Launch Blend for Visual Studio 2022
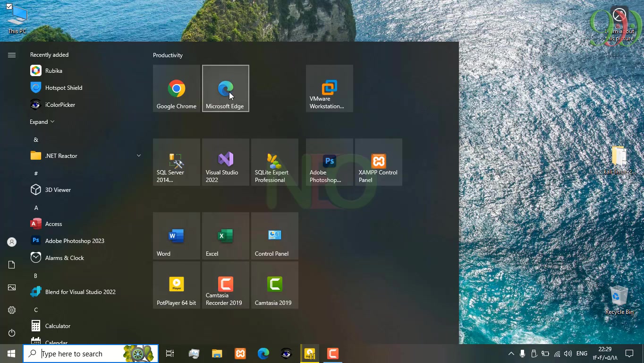Viewport: 644px width, 363px height. pos(85,292)
